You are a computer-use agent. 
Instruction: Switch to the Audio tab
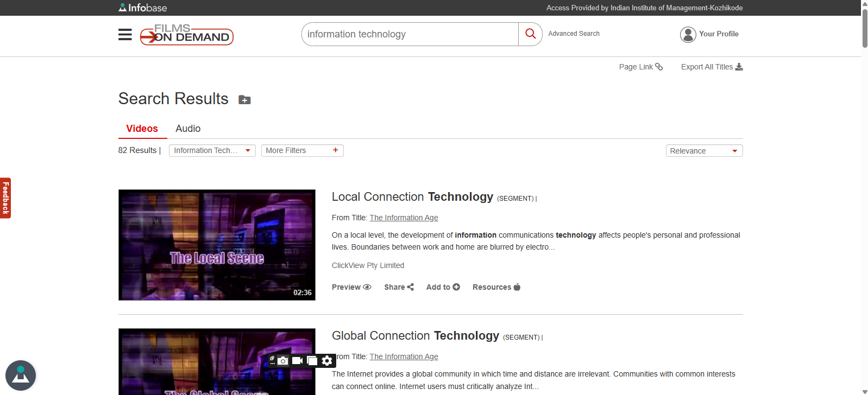point(188,129)
